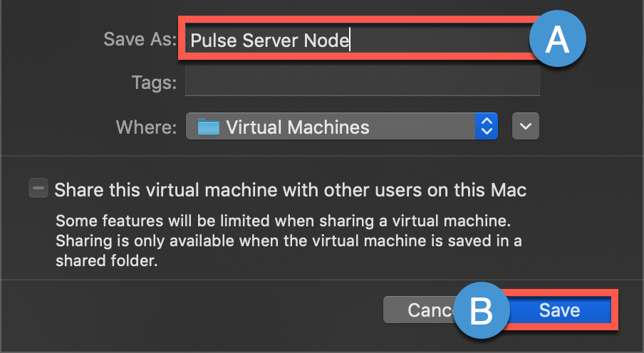Open the Where location dropdown

pyautogui.click(x=341, y=127)
